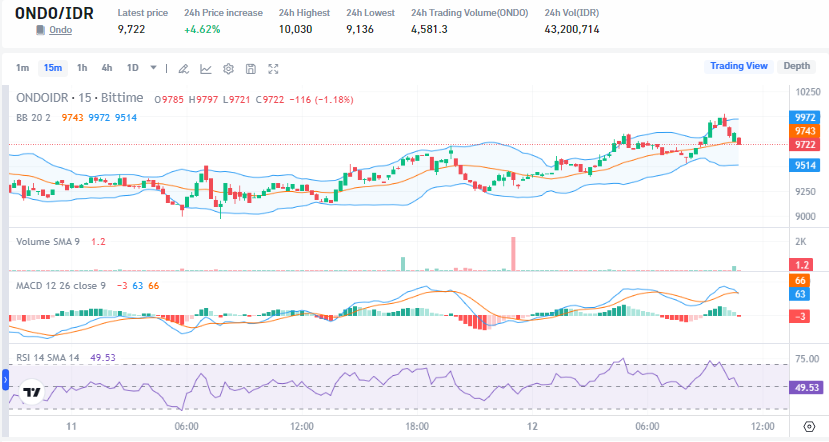The width and height of the screenshot is (829, 442).
Task: Choose the 4h timeframe
Action: click(106, 68)
